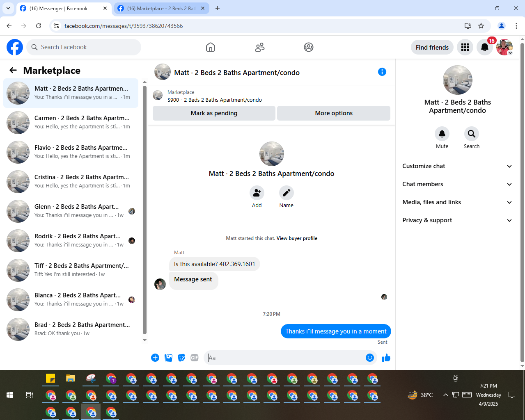Click the browser address bar URL

124,26
